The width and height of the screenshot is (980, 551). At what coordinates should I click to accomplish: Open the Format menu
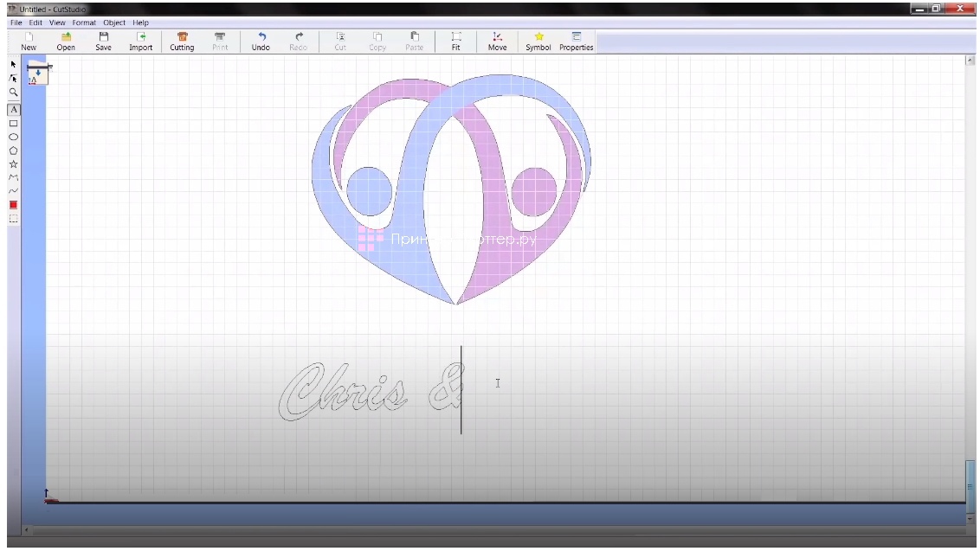tap(84, 22)
